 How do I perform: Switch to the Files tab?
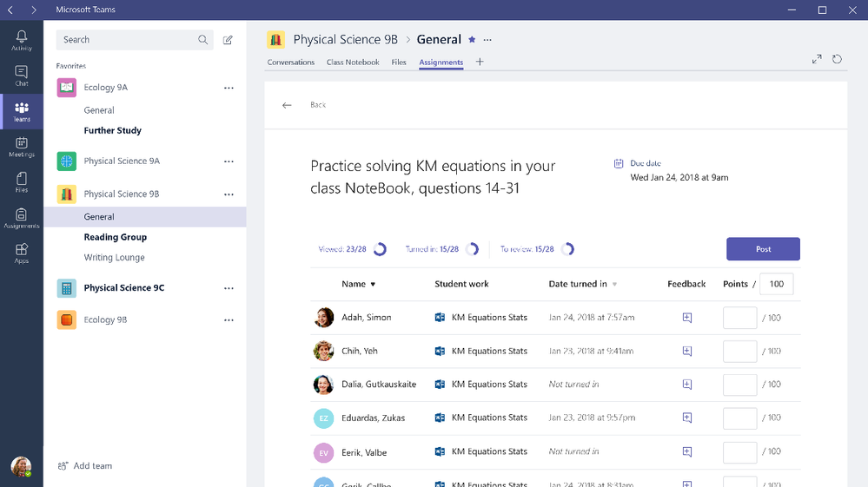click(399, 62)
